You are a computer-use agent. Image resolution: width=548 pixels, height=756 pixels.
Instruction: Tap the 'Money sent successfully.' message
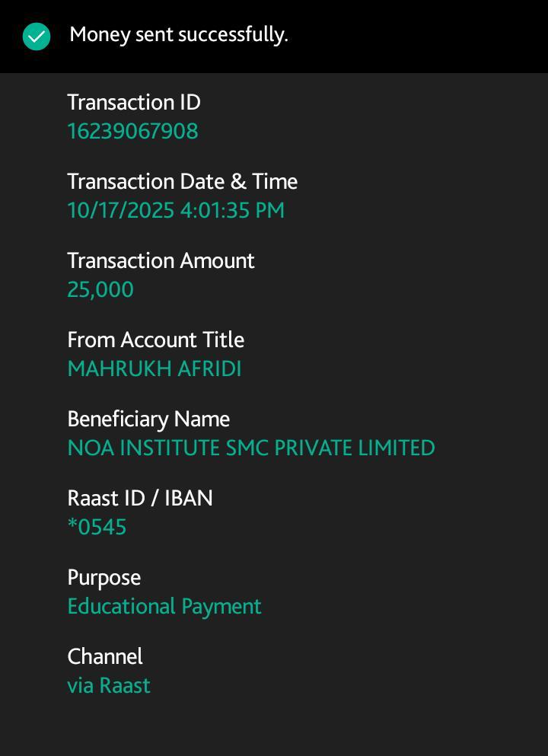[x=179, y=35]
